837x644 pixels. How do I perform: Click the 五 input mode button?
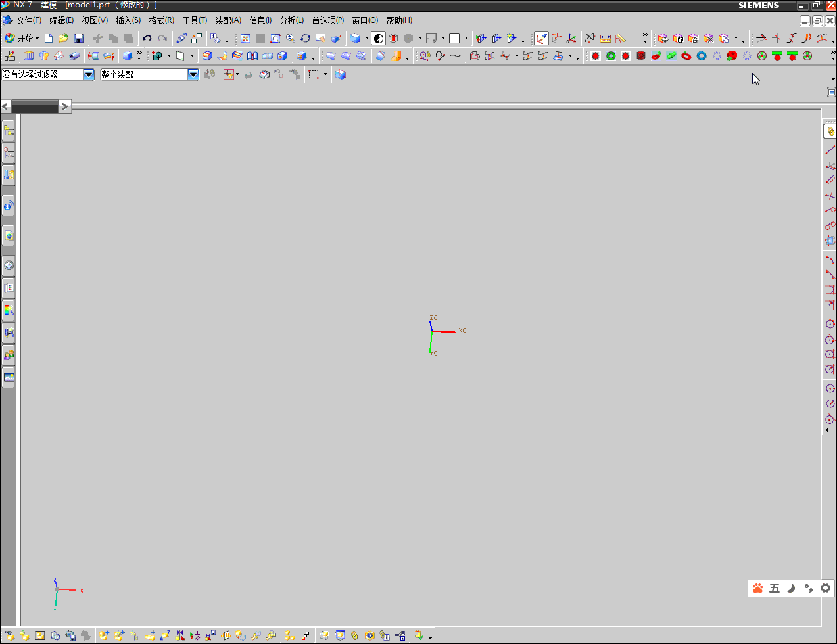tap(775, 588)
